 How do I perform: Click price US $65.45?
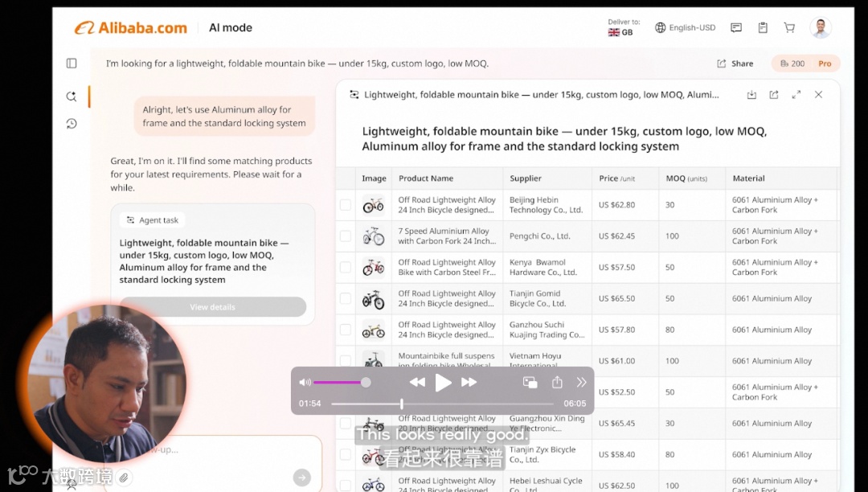[x=616, y=424]
